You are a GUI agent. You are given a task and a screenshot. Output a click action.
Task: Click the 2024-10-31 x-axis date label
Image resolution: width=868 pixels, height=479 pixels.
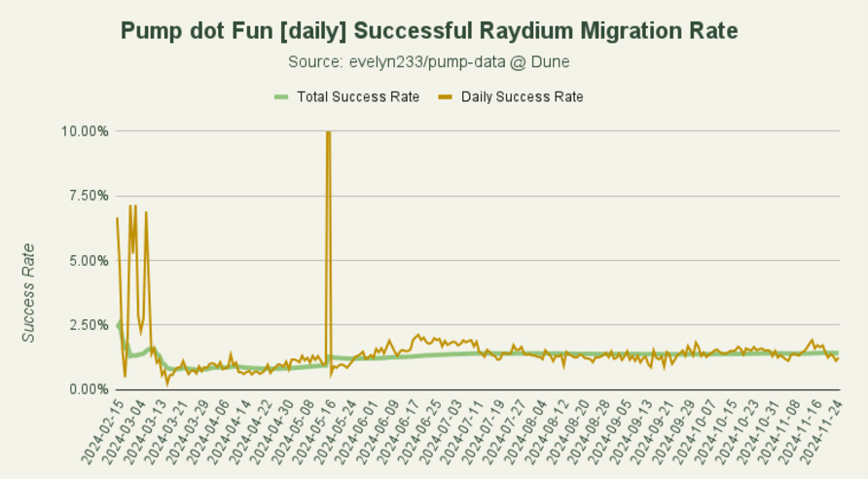757,431
